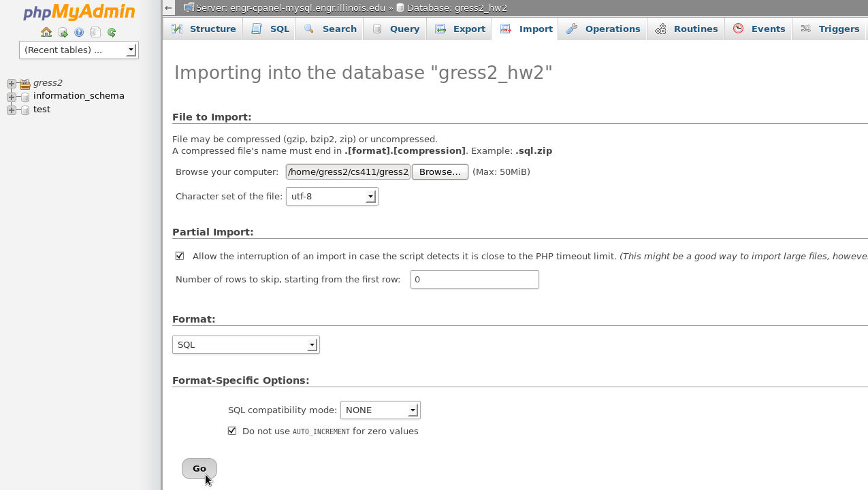This screenshot has height=490, width=868.
Task: Click the Browse... file button
Action: (440, 171)
